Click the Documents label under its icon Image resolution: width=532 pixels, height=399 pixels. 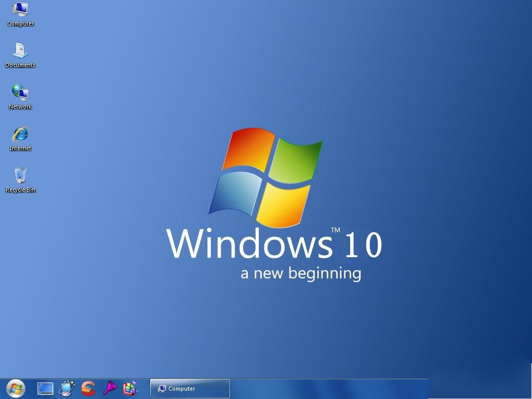(20, 65)
